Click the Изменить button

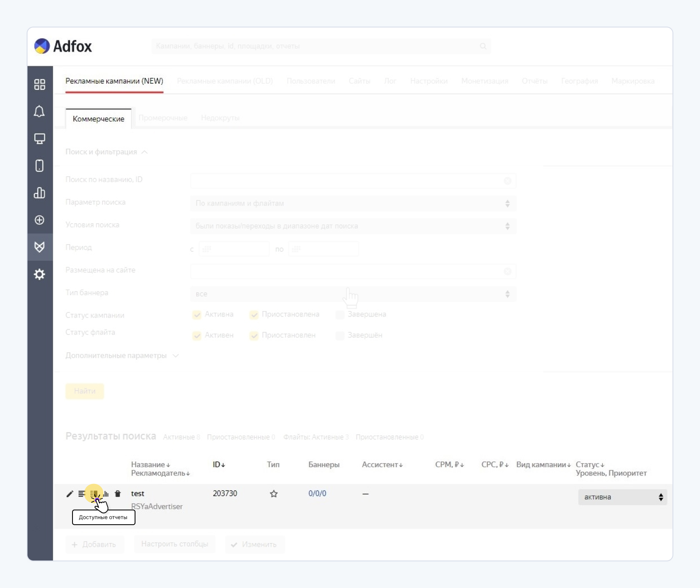pos(255,545)
